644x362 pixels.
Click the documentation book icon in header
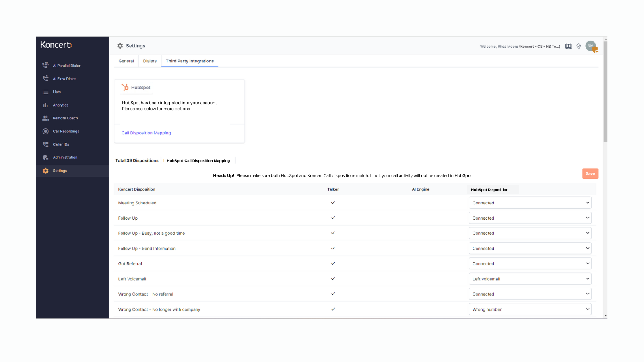pos(568,46)
